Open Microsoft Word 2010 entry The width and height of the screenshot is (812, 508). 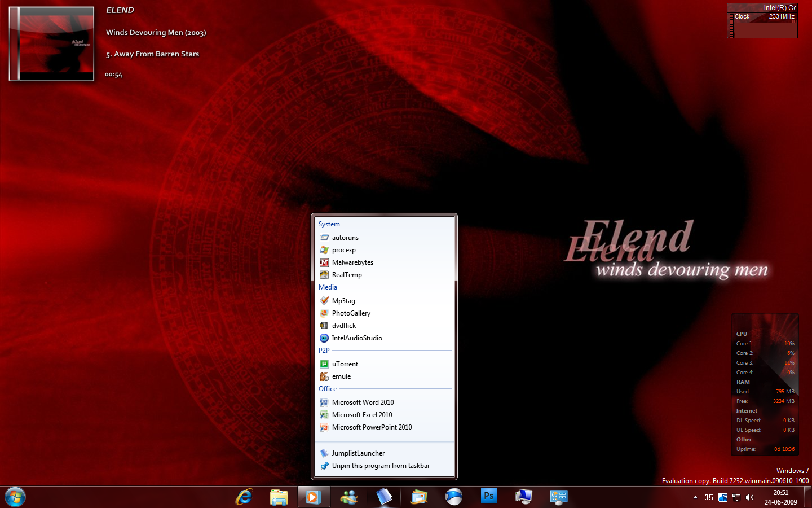pos(363,402)
